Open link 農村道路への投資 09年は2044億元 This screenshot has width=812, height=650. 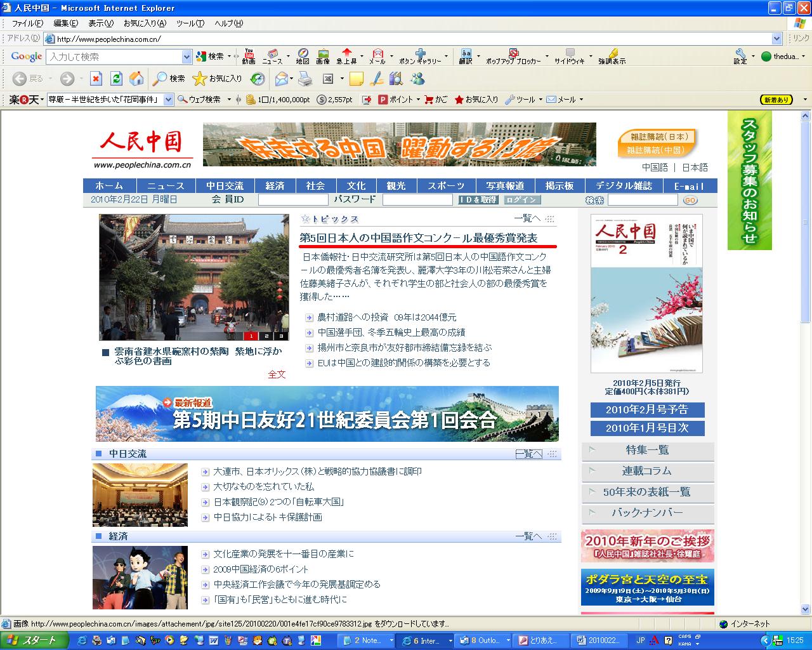386,317
